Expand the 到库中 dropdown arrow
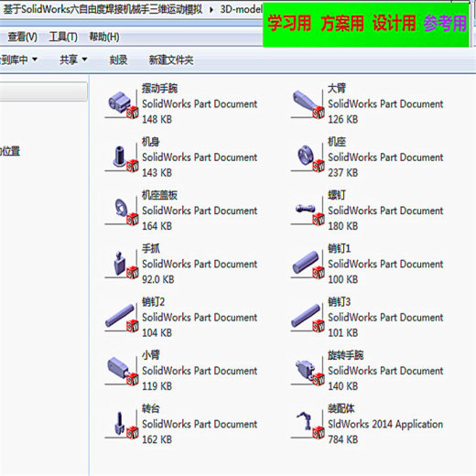The width and height of the screenshot is (476, 476). (35, 59)
